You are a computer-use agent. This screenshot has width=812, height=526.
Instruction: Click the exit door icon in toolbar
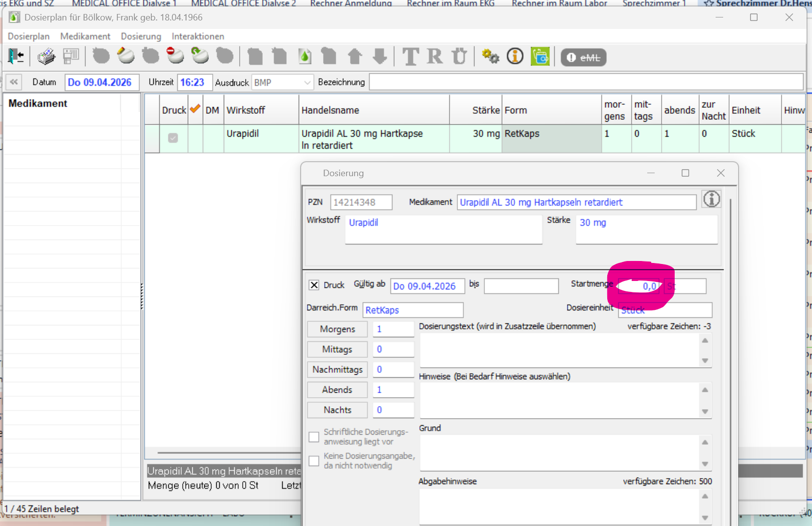click(16, 56)
